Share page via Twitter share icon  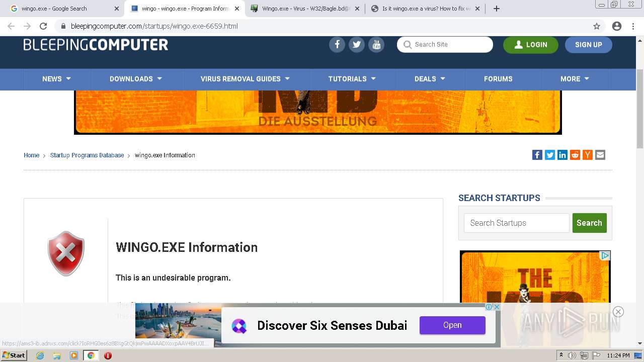point(550,155)
